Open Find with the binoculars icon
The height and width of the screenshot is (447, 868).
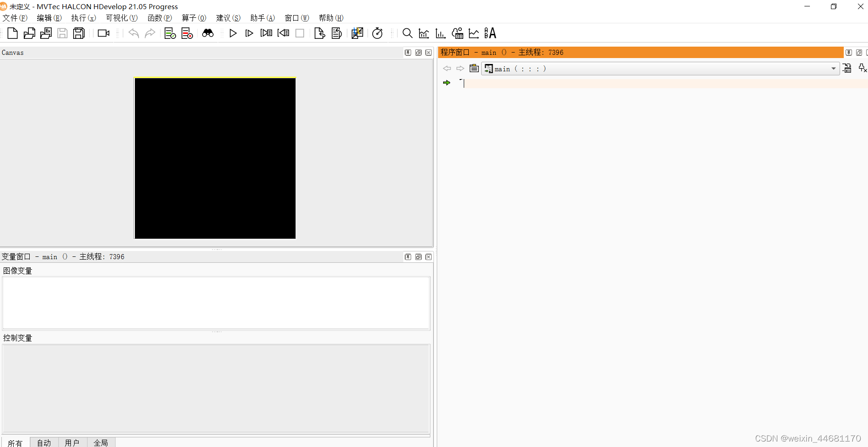(x=208, y=33)
